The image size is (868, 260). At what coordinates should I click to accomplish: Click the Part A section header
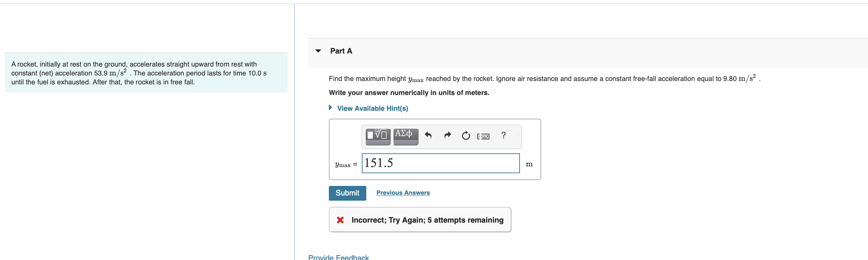tap(341, 51)
